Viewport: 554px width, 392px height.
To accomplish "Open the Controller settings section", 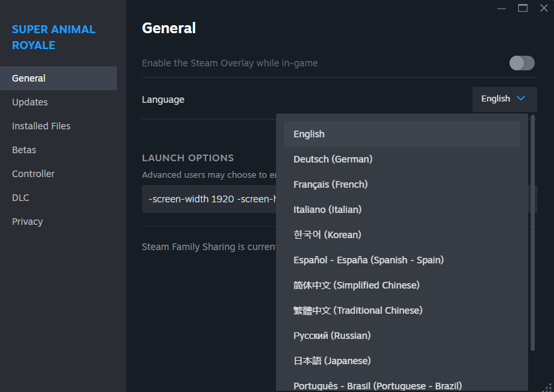I will [x=58, y=174].
